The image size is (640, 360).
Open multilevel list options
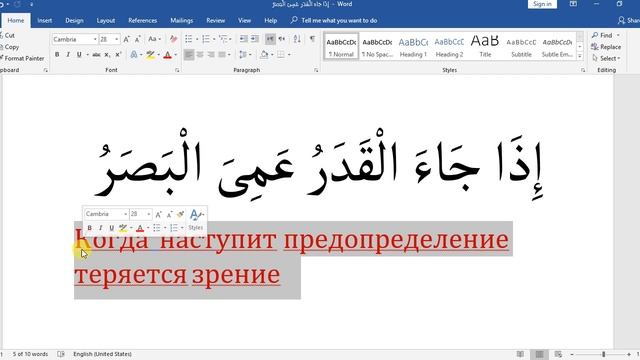223,39
